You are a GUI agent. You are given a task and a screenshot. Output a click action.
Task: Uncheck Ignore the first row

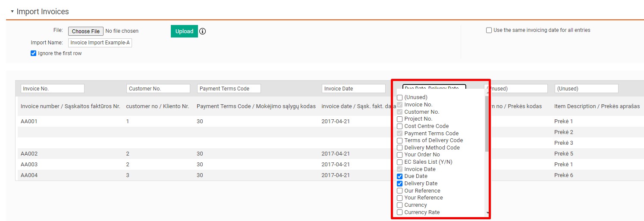(x=34, y=53)
